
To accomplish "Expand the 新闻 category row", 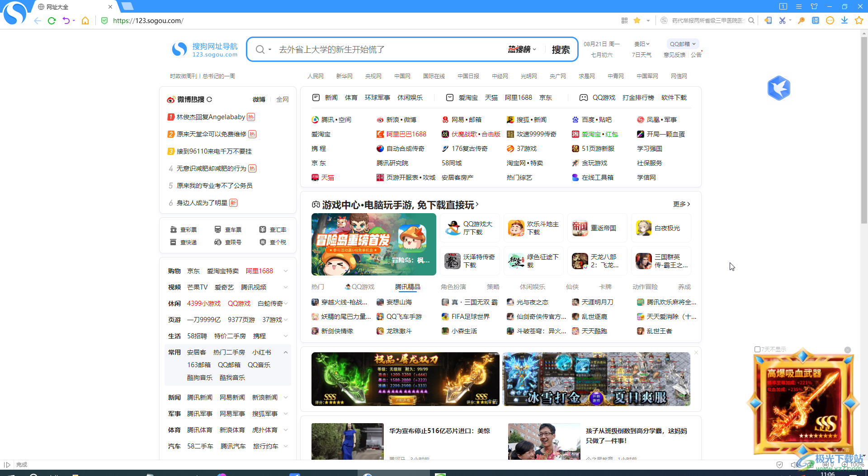I will pos(285,397).
